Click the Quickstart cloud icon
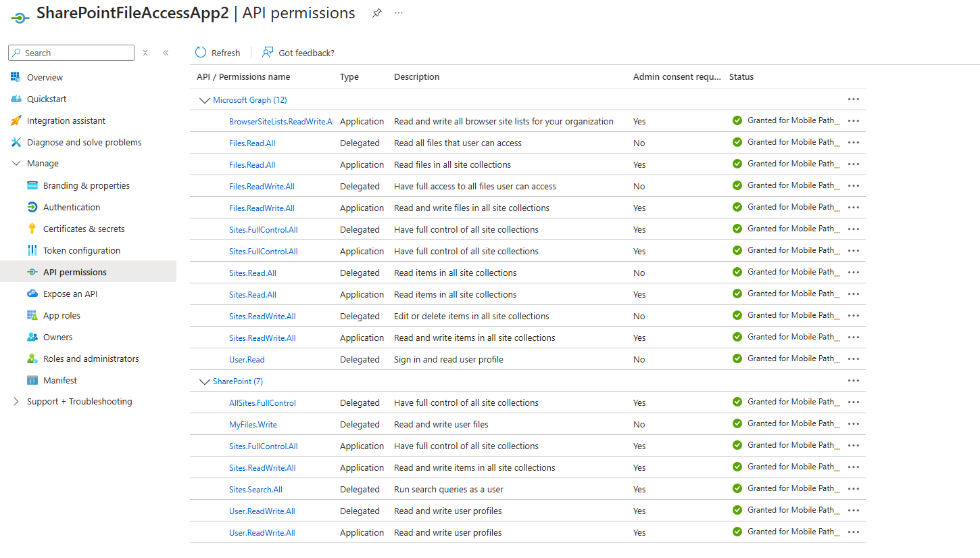Screen dimensions: 980x558 pyautogui.click(x=16, y=99)
